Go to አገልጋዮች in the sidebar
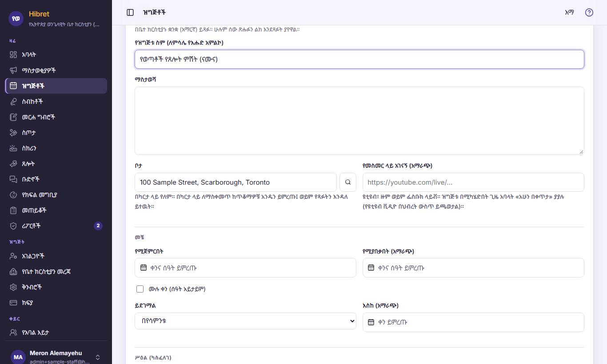The height and width of the screenshot is (364, 607). coord(56,256)
